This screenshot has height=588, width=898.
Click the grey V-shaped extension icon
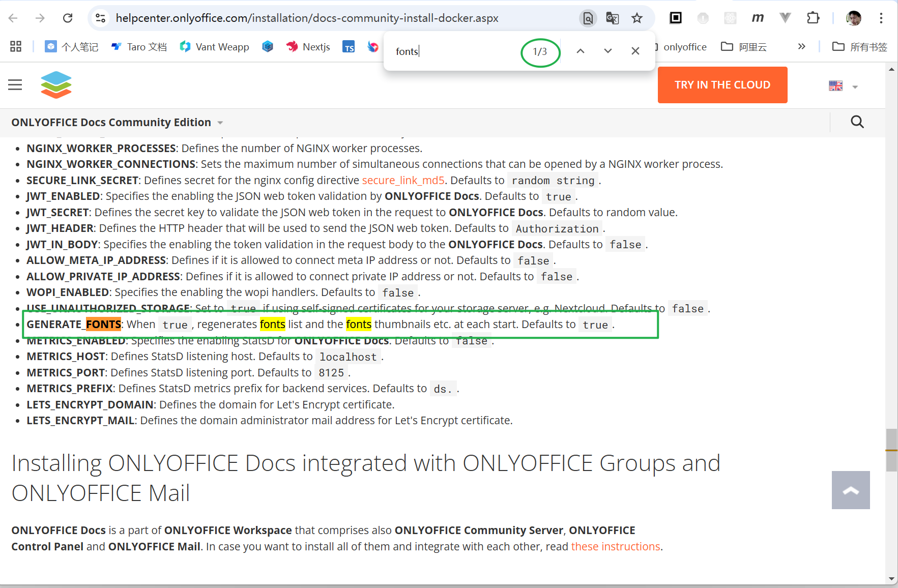(x=786, y=18)
